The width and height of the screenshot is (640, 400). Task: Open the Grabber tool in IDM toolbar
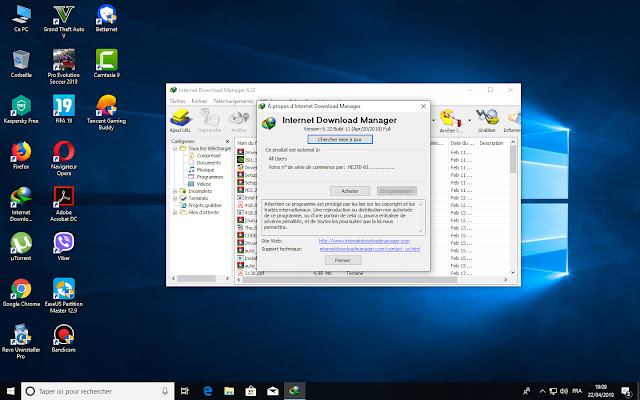pos(487,120)
